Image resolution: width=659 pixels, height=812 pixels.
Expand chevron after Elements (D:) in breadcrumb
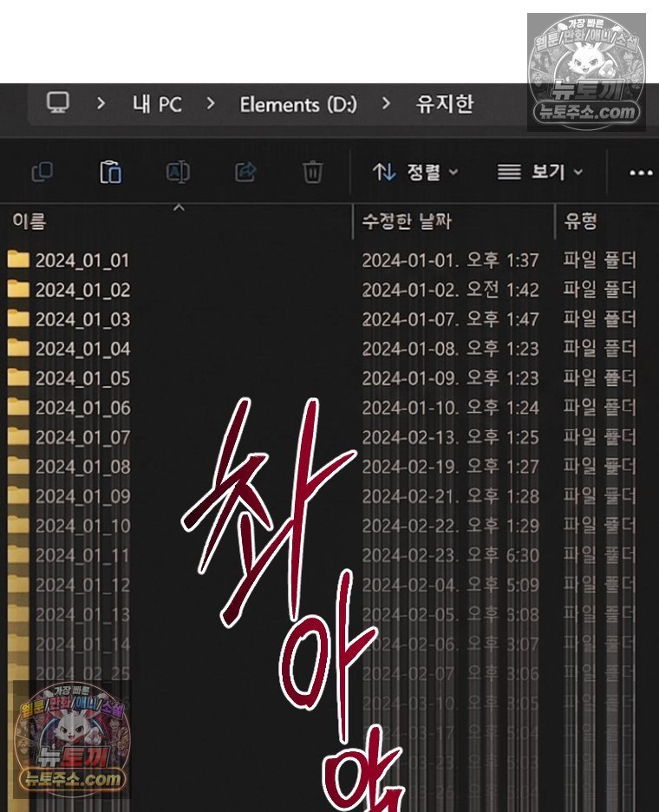(x=386, y=103)
